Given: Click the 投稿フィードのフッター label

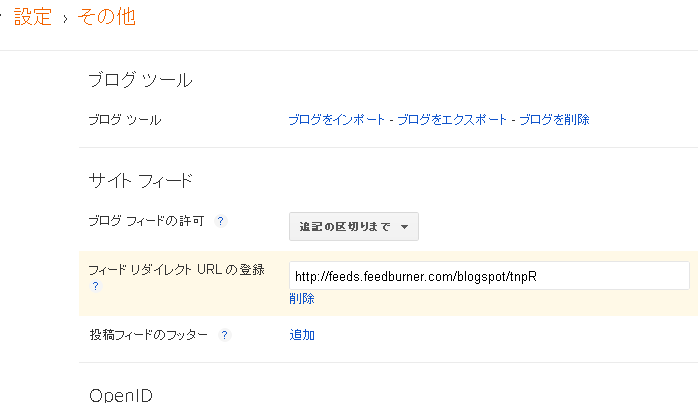Looking at the screenshot, I should point(149,335).
